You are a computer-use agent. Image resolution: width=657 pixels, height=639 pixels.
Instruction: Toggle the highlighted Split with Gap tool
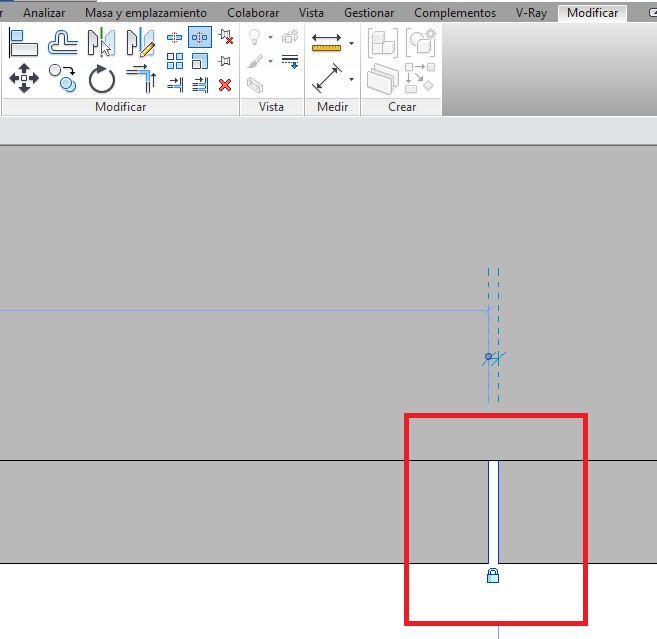[x=200, y=38]
